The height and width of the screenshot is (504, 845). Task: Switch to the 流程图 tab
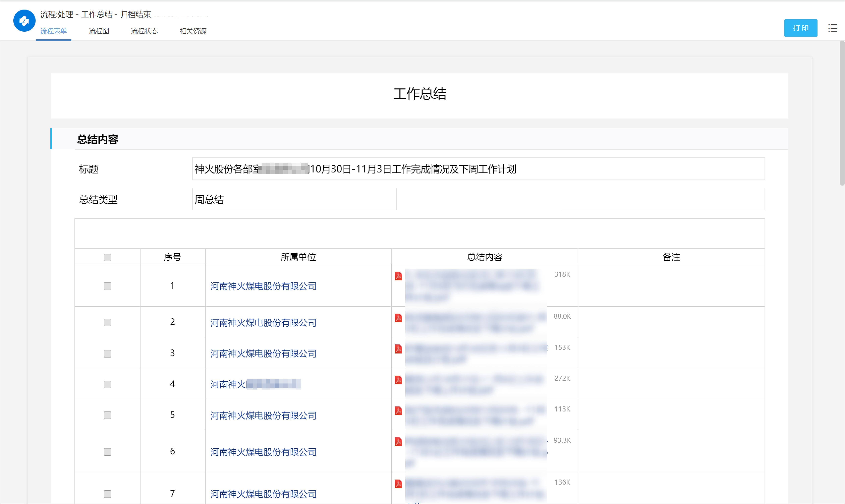click(99, 31)
